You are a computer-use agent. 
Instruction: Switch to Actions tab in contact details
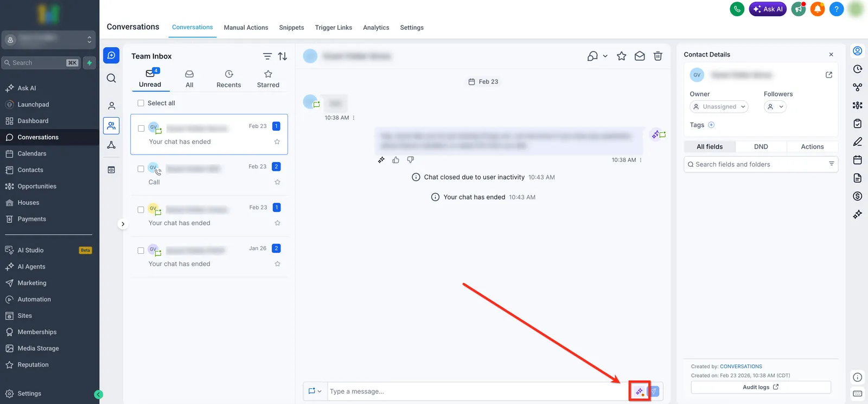[x=812, y=146]
